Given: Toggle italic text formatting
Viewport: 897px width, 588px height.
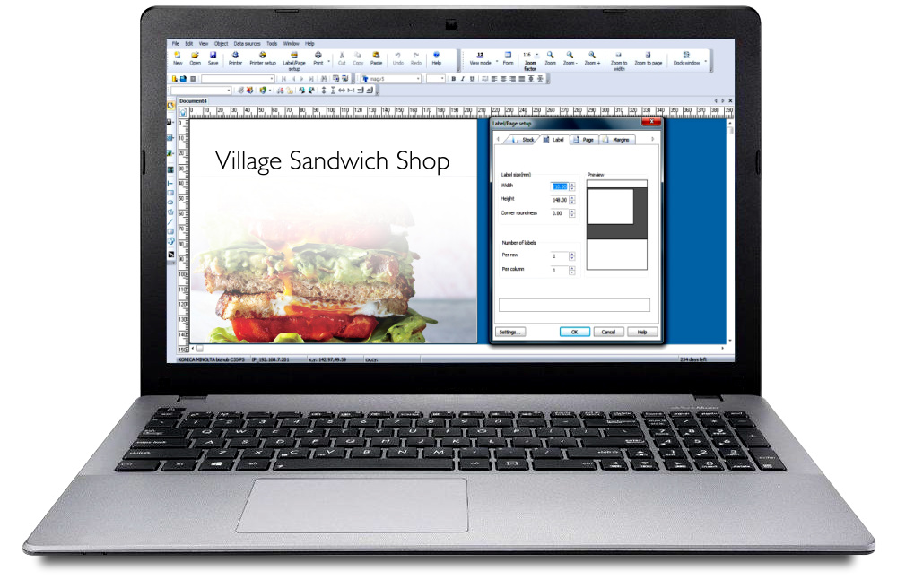Looking at the screenshot, I should [463, 77].
